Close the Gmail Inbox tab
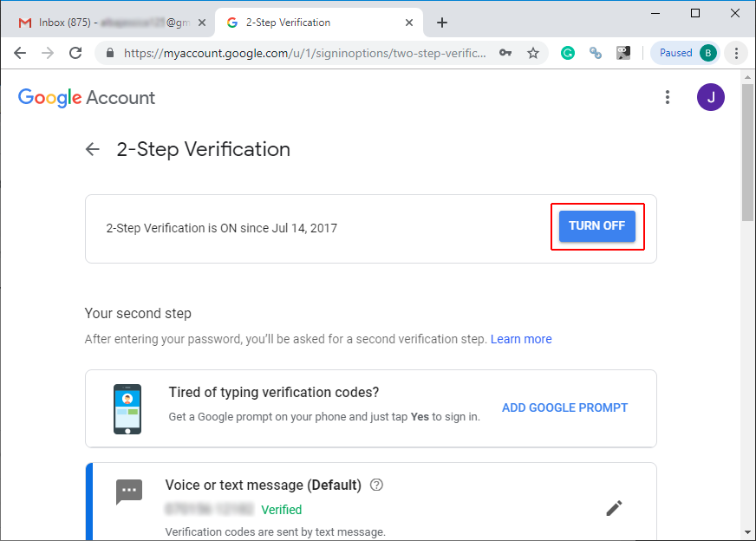The image size is (756, 541). tap(202, 23)
